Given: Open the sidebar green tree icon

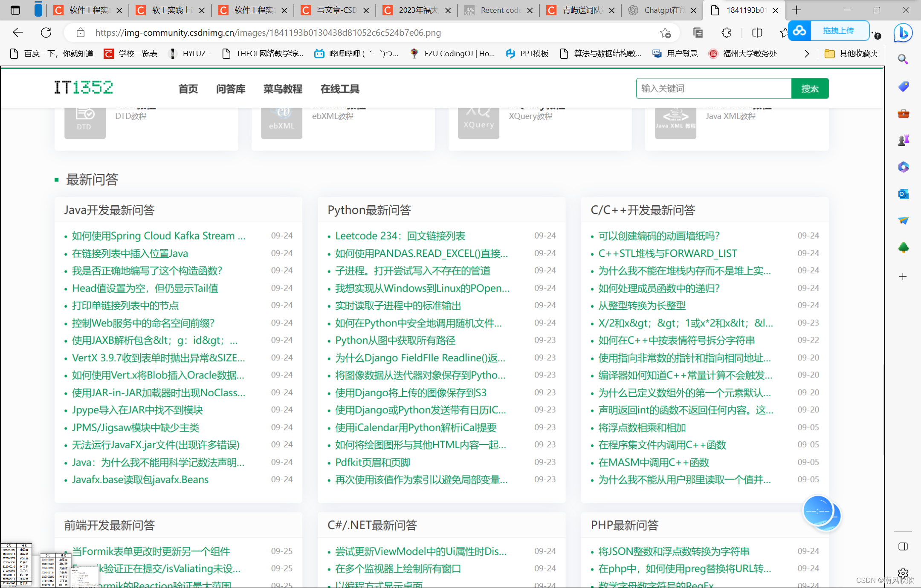Looking at the screenshot, I should tap(903, 248).
